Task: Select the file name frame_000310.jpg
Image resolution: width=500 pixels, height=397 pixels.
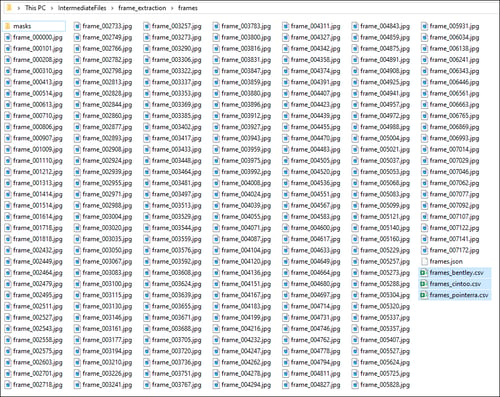Action: click(38, 71)
